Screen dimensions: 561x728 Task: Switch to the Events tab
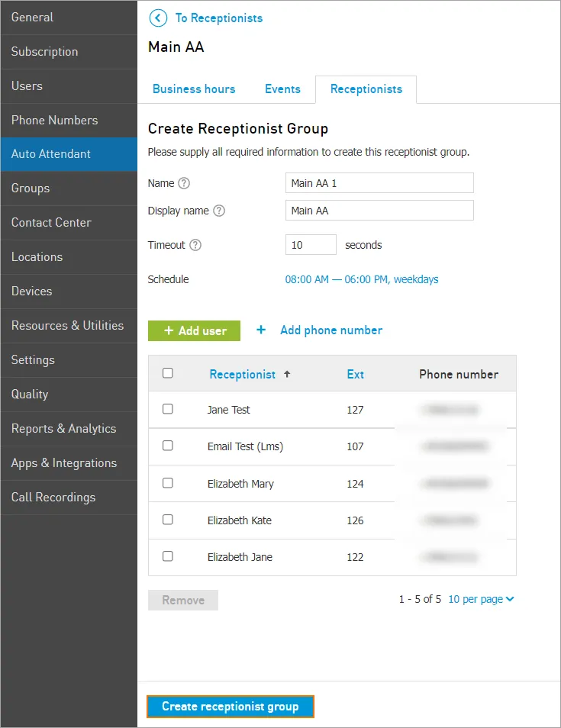[x=282, y=89]
